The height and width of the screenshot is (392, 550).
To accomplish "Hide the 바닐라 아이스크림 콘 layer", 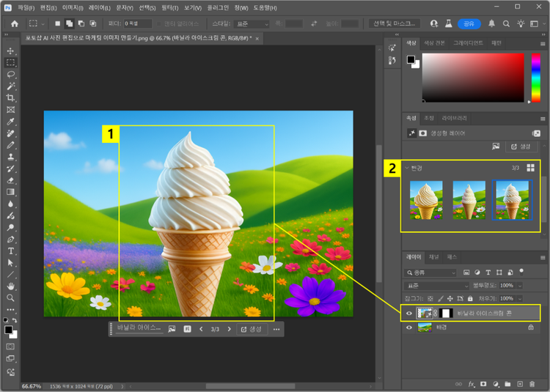I will pos(409,313).
